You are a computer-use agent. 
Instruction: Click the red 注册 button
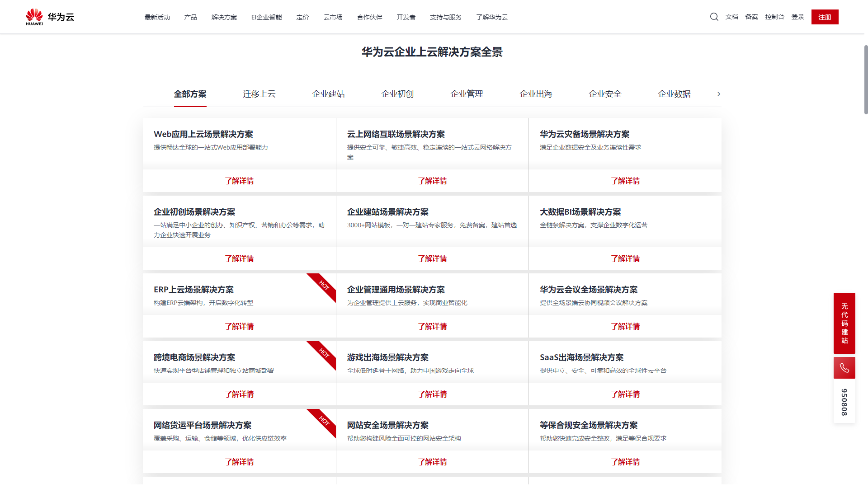pyautogui.click(x=825, y=17)
